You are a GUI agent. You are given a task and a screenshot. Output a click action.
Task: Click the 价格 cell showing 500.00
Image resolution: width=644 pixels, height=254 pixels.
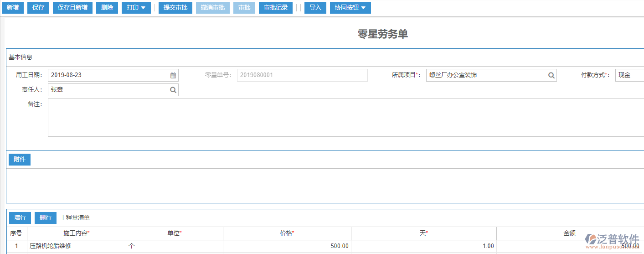pyautogui.click(x=287, y=246)
